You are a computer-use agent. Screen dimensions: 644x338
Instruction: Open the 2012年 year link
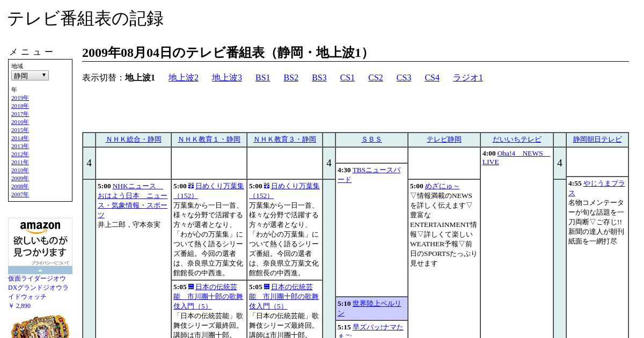click(x=20, y=155)
